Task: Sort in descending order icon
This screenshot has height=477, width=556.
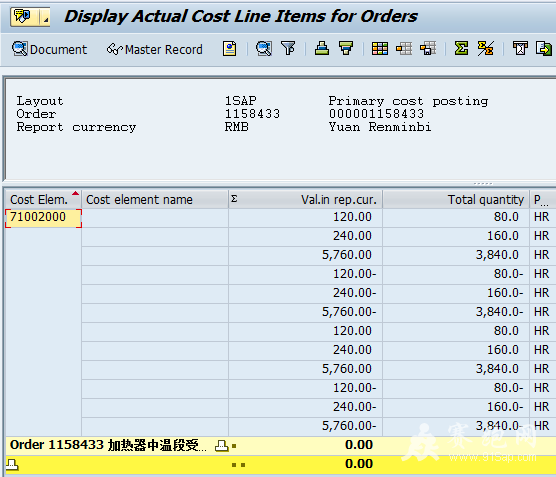Action: point(346,49)
